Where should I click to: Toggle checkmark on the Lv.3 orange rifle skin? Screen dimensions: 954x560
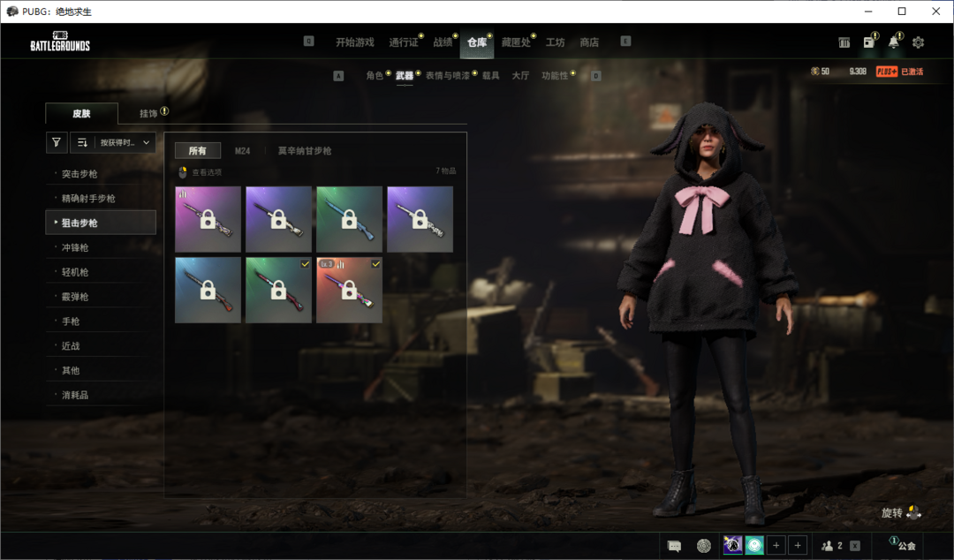[375, 264]
